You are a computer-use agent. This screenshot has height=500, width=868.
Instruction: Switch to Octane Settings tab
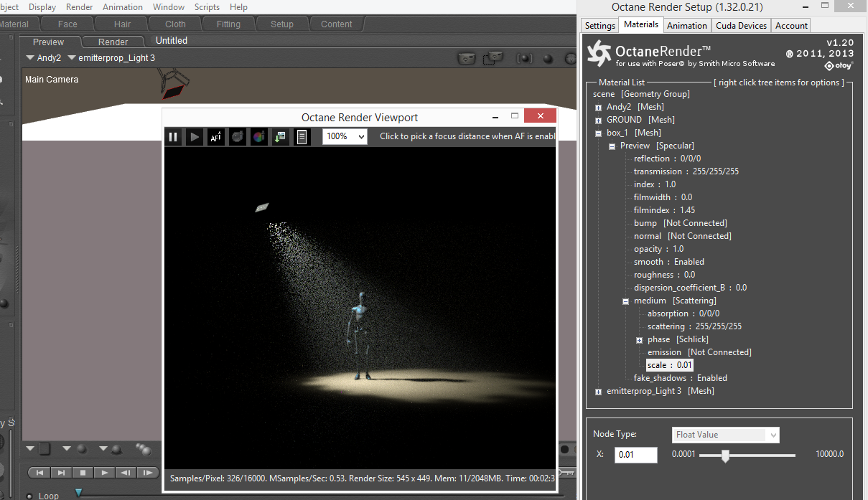pyautogui.click(x=600, y=25)
